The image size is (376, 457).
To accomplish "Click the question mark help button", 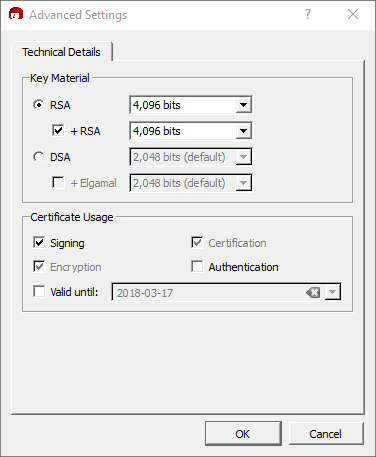I will click(x=308, y=14).
